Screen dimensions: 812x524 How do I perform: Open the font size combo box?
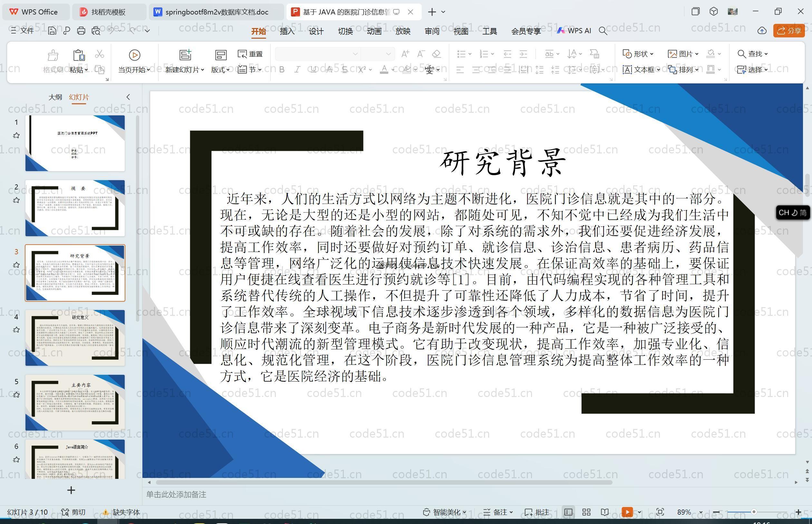377,54
